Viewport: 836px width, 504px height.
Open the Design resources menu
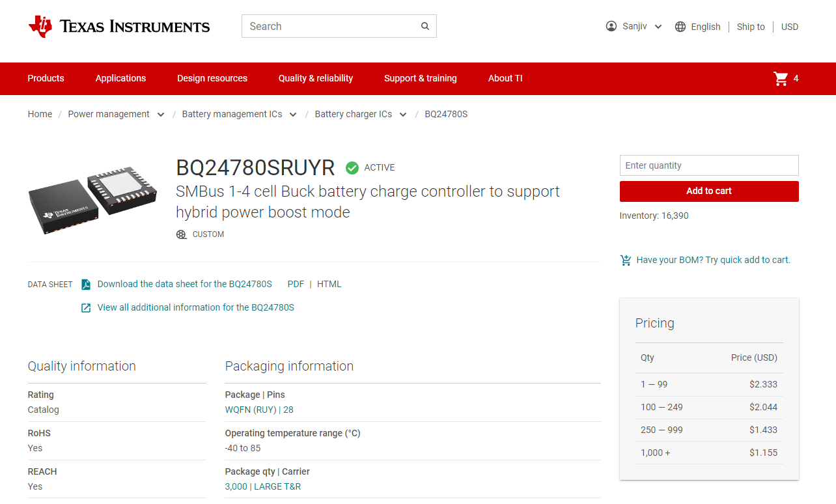point(212,78)
